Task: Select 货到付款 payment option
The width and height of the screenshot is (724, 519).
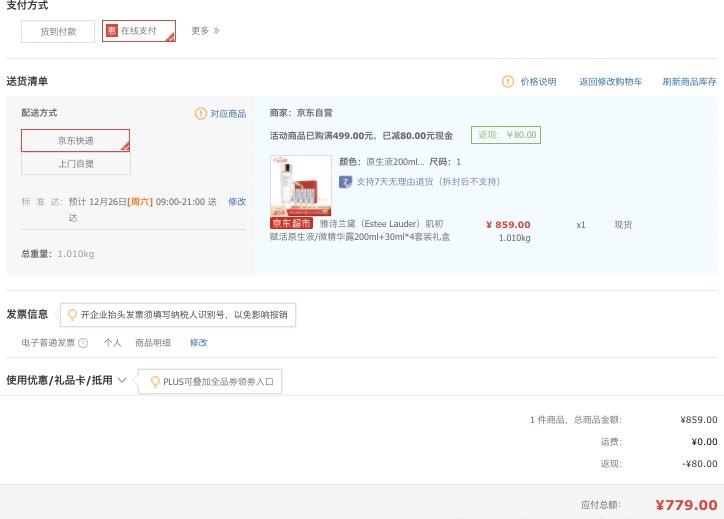Action: [x=58, y=31]
